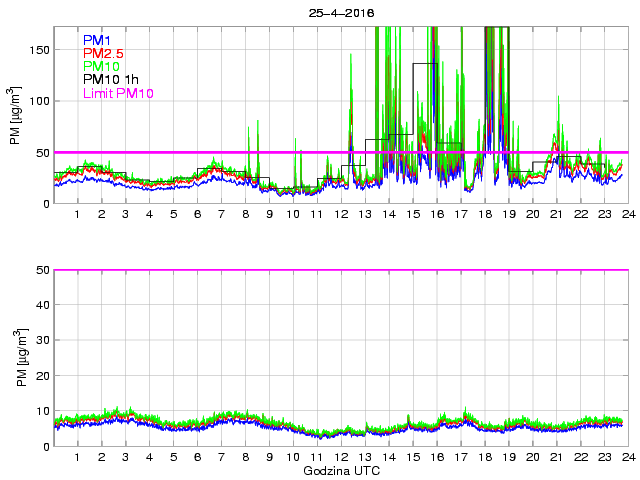Click hour 18 tick below upper chart
The height and width of the screenshot is (480, 640).
[x=485, y=214]
